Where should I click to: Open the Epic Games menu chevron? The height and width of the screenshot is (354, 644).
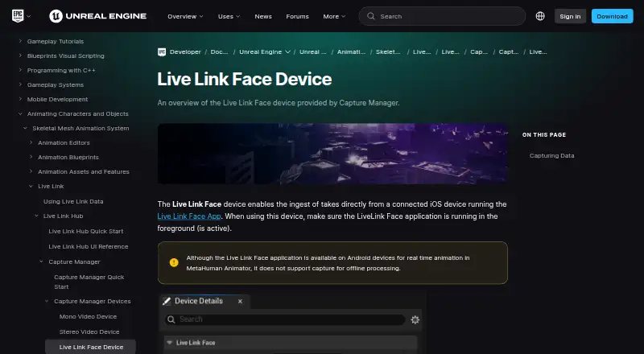click(29, 16)
